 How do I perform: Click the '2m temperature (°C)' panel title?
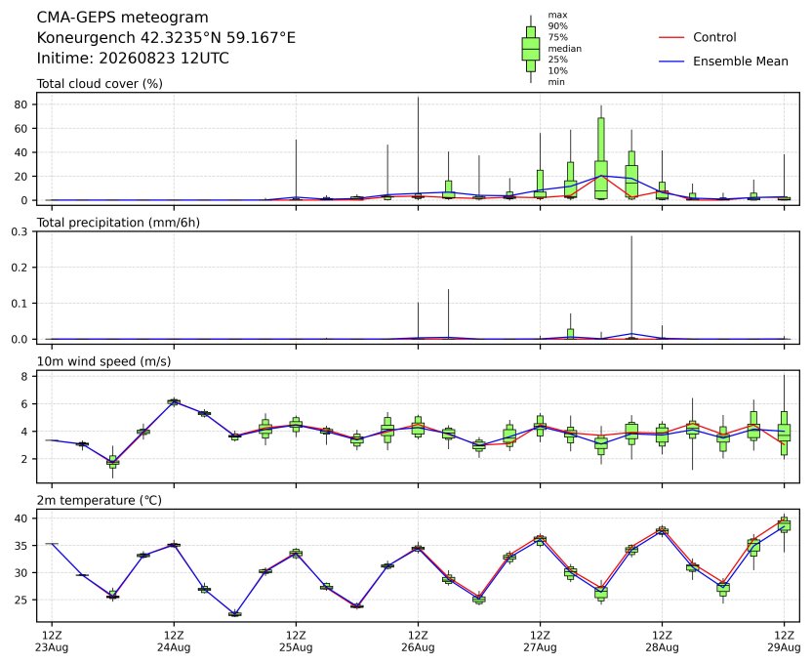pyautogui.click(x=99, y=500)
